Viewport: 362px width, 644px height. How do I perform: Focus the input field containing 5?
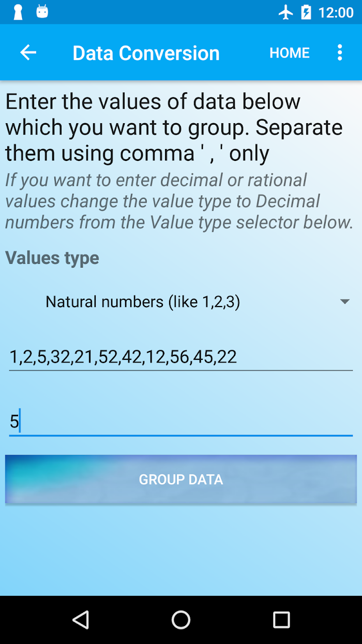(181, 421)
